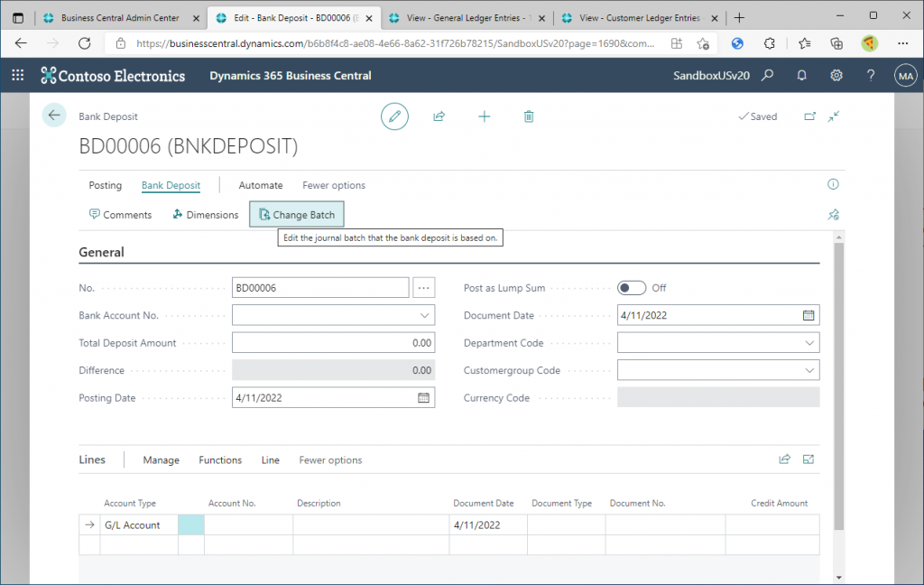Open Account Type cell with G/L Account
Screen dimensions: 924x585
click(139, 525)
